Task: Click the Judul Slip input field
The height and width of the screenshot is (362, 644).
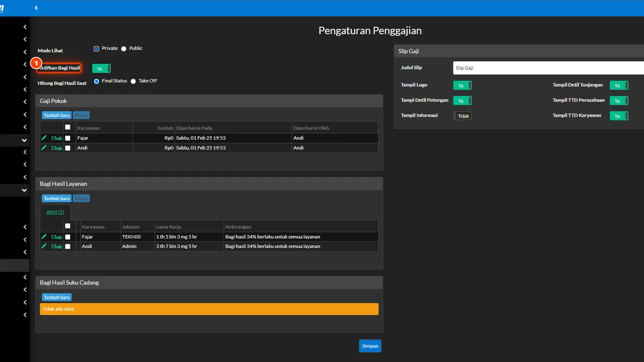Action: point(548,68)
